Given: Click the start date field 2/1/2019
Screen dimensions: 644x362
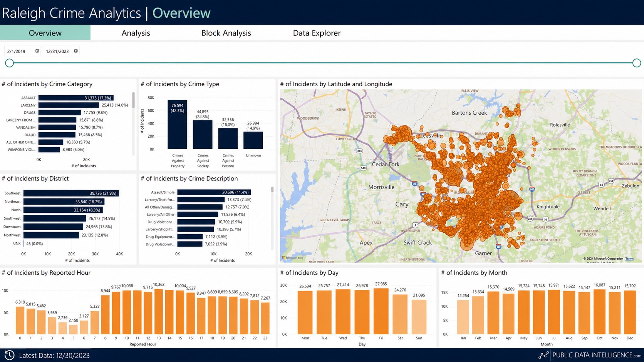Looking at the screenshot, I should pos(22,51).
